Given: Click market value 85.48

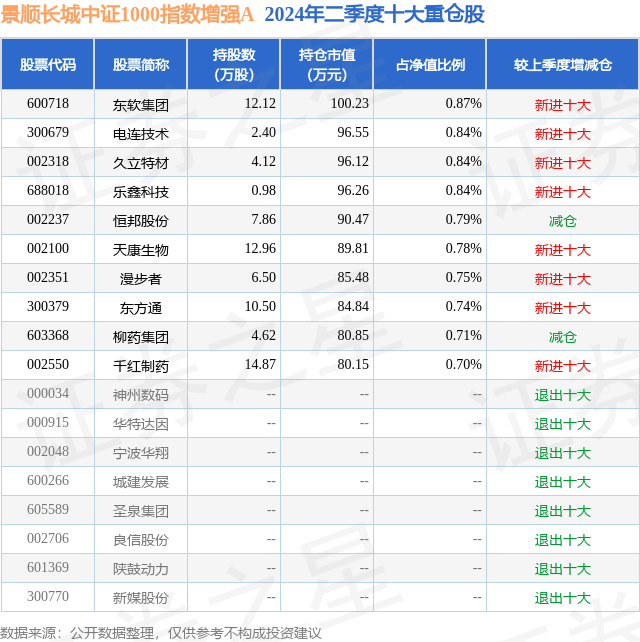Looking at the screenshot, I should click(x=353, y=278).
